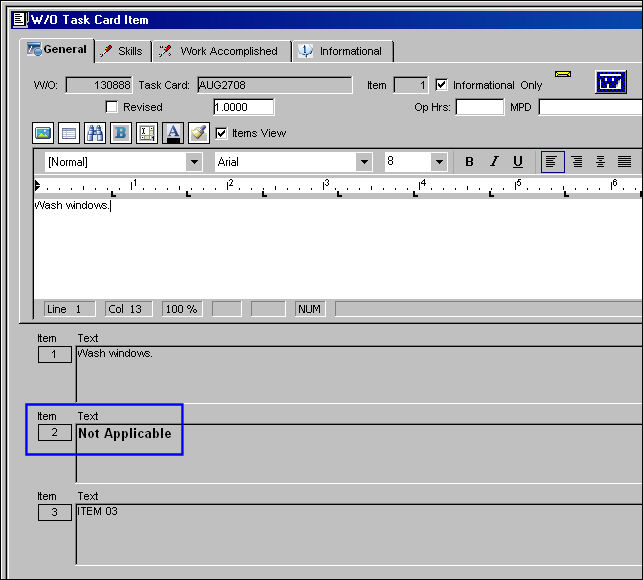Click the Not Applicable text

click(x=125, y=434)
